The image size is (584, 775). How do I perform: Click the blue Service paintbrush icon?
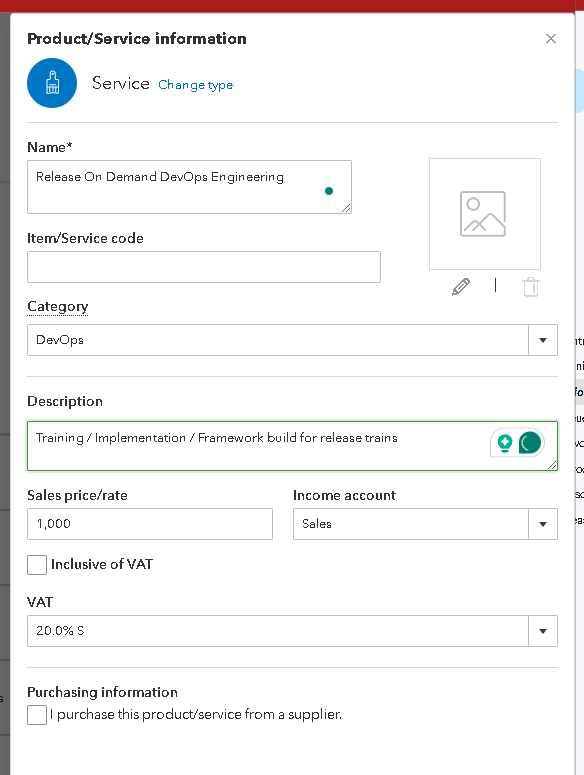pos(52,83)
